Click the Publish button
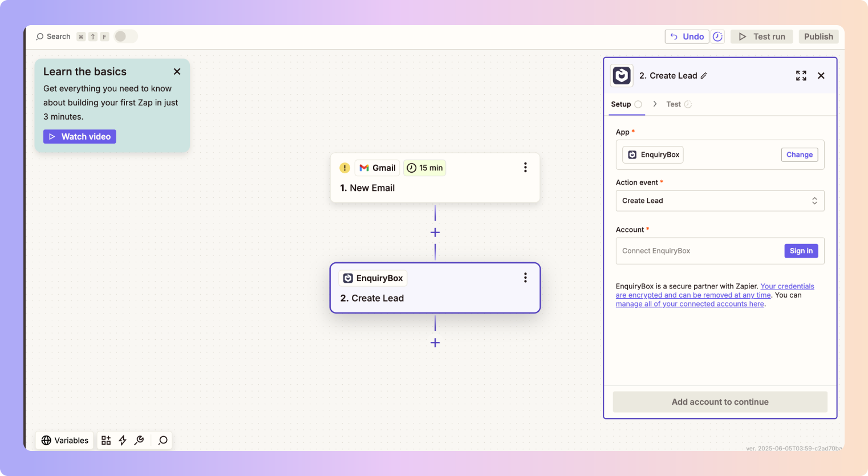868x476 pixels. [x=818, y=36]
